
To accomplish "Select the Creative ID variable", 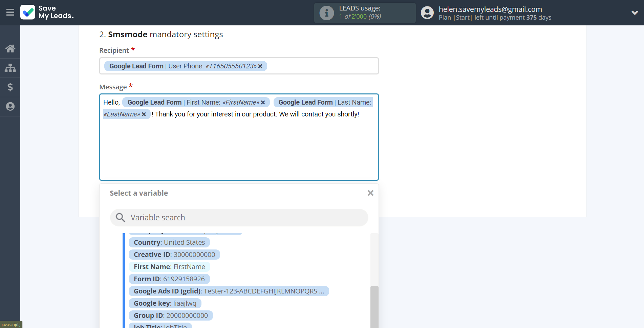I will (x=174, y=255).
